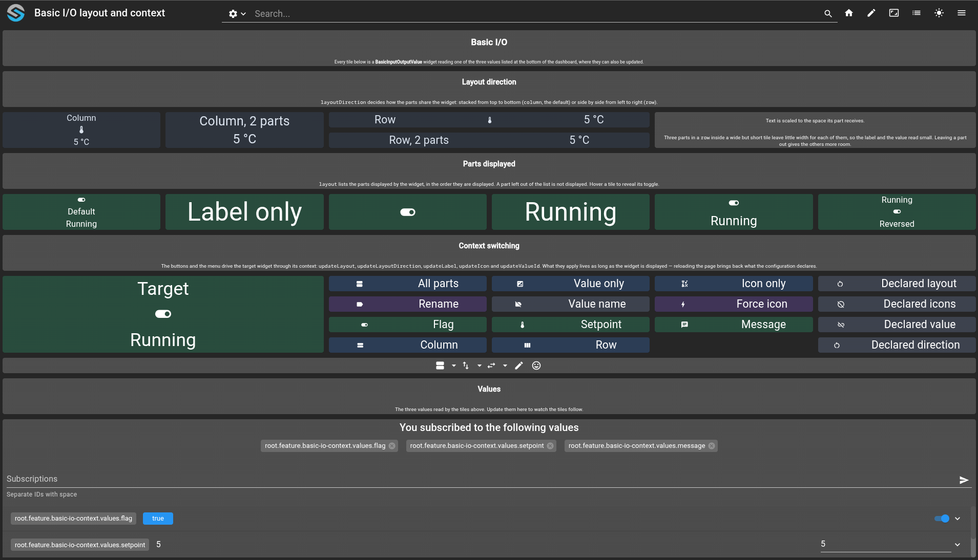Click the smiley face icon in toolbar
The height and width of the screenshot is (560, 978).
(x=536, y=365)
